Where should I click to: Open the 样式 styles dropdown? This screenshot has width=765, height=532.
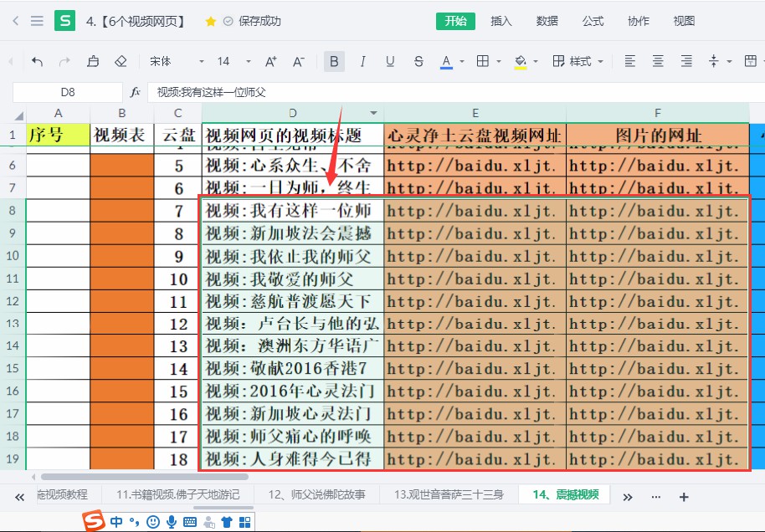click(578, 61)
